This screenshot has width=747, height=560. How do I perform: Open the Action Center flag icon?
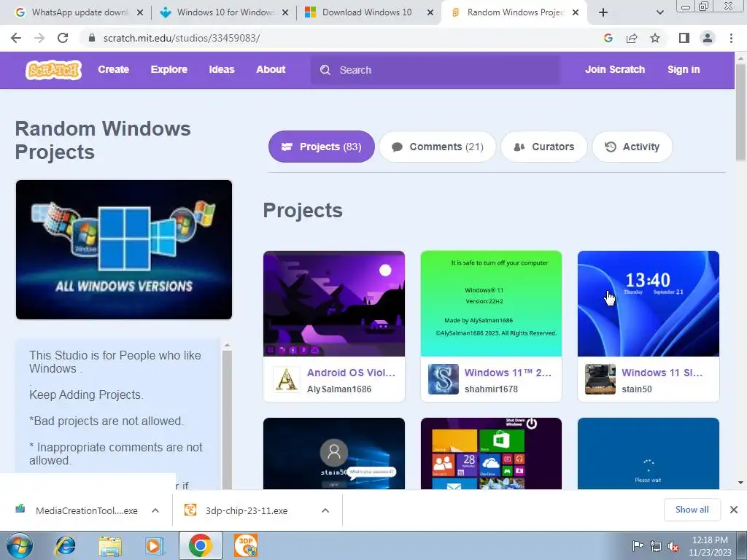click(x=638, y=546)
